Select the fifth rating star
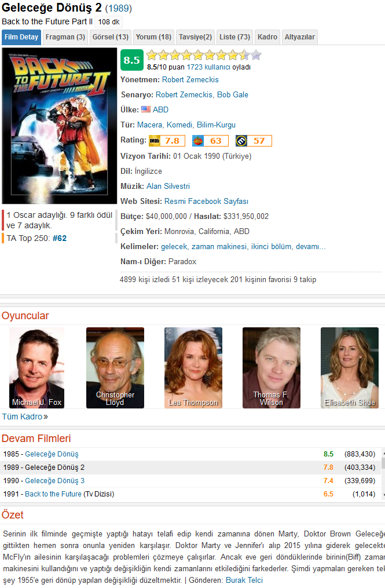The image size is (385, 588). (198, 56)
